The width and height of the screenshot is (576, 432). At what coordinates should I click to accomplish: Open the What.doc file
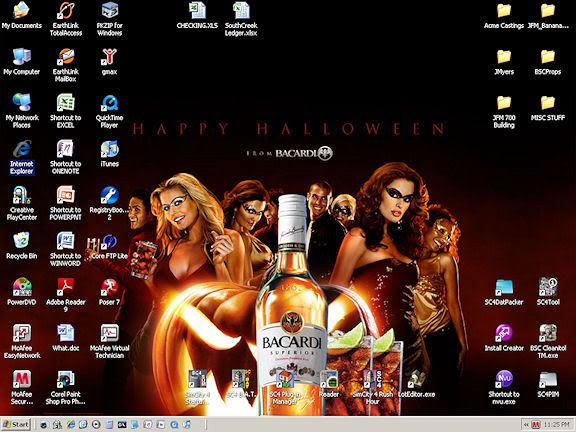(66, 338)
